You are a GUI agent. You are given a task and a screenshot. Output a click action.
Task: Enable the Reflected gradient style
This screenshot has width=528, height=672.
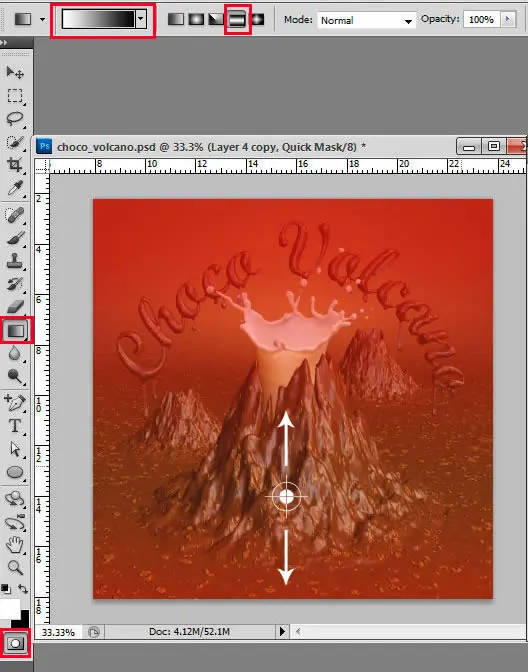(x=237, y=19)
